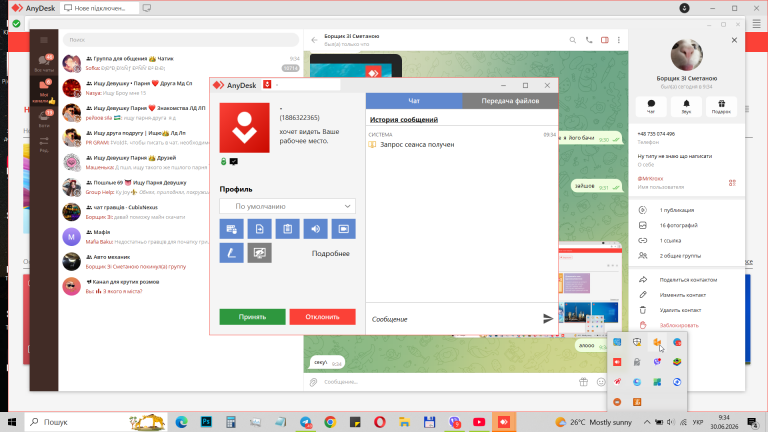768x432 pixels.
Task: Open Ищу Девушку Парня Друга Мд Сп chat
Action: 134,88
